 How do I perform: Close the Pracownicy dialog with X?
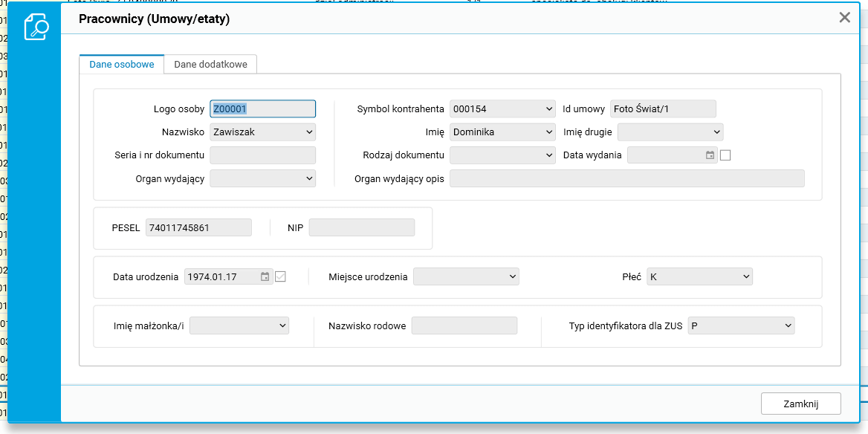pyautogui.click(x=844, y=18)
